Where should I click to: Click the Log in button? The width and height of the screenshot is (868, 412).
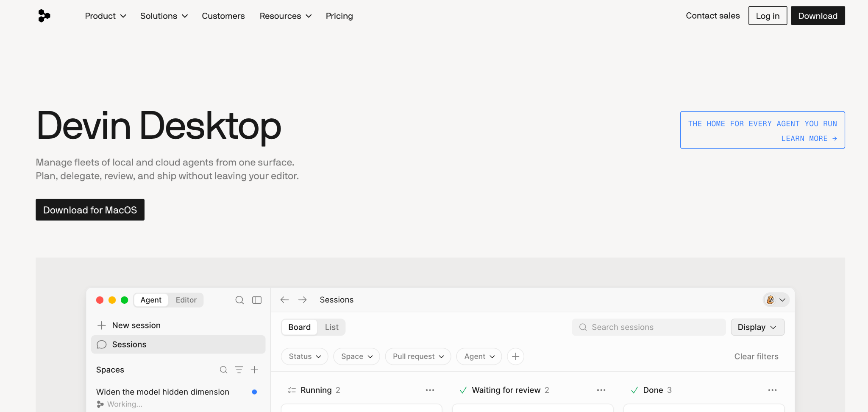(x=768, y=16)
